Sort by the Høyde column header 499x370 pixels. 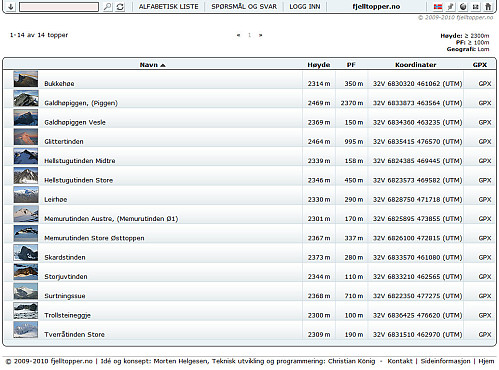(x=319, y=65)
